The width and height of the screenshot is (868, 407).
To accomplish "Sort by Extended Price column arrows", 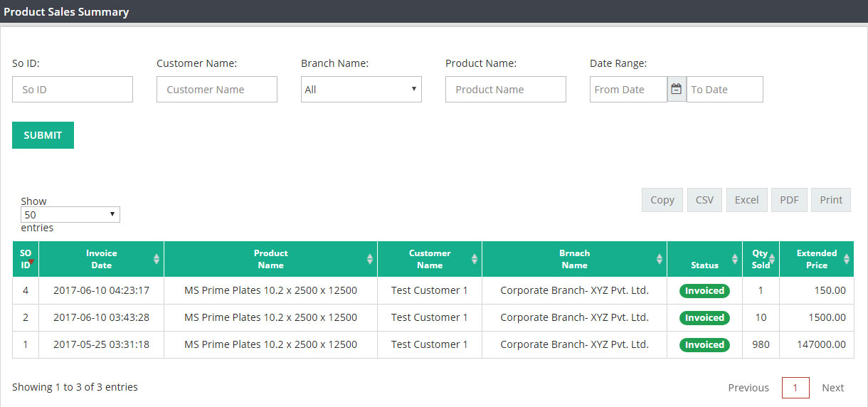I will tap(847, 259).
